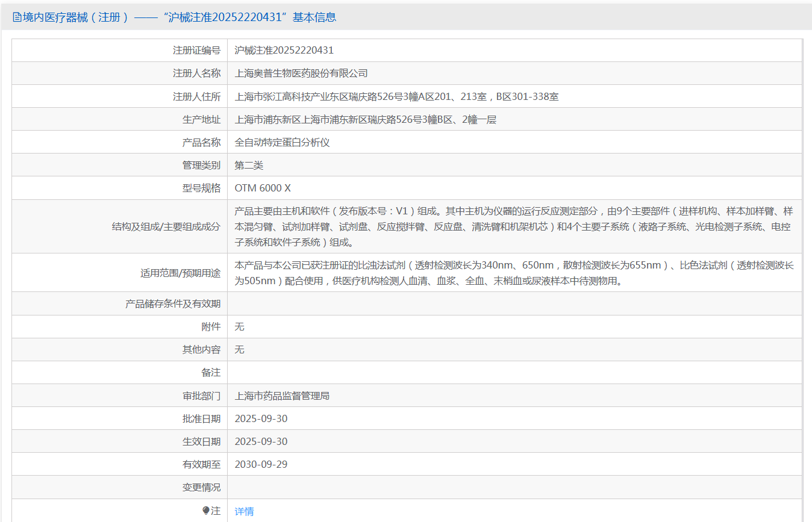
Task: Click the structure description starting 产品主要由主机和软件
Action: [x=514, y=226]
